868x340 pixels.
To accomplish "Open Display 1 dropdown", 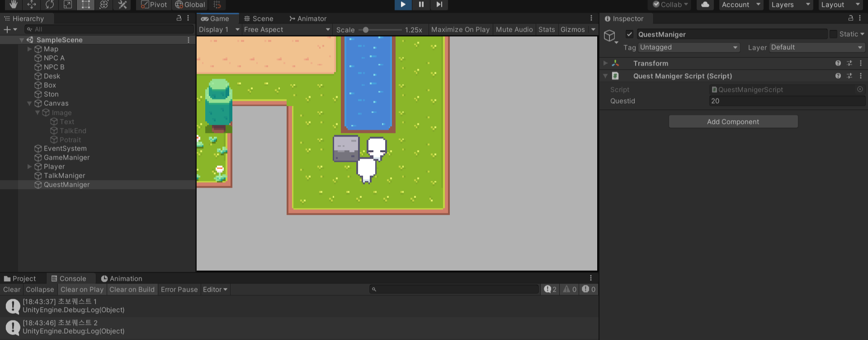I will [x=219, y=29].
